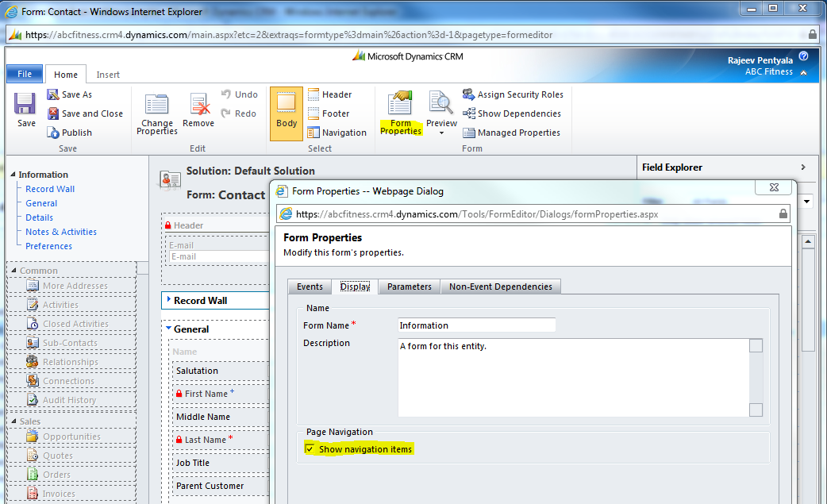Open the Insert ribbon tab
The image size is (827, 504).
pyautogui.click(x=108, y=75)
